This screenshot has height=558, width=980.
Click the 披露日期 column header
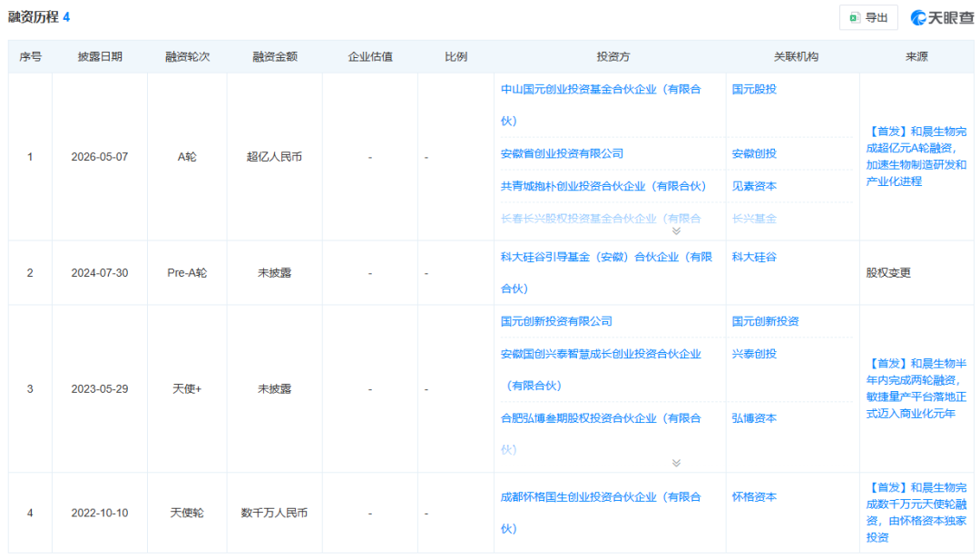point(100,57)
